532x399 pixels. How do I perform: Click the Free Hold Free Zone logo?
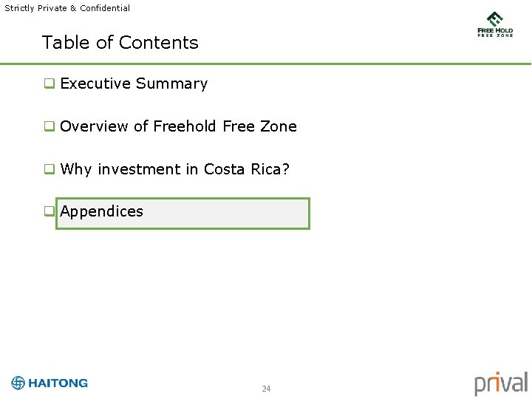click(495, 24)
